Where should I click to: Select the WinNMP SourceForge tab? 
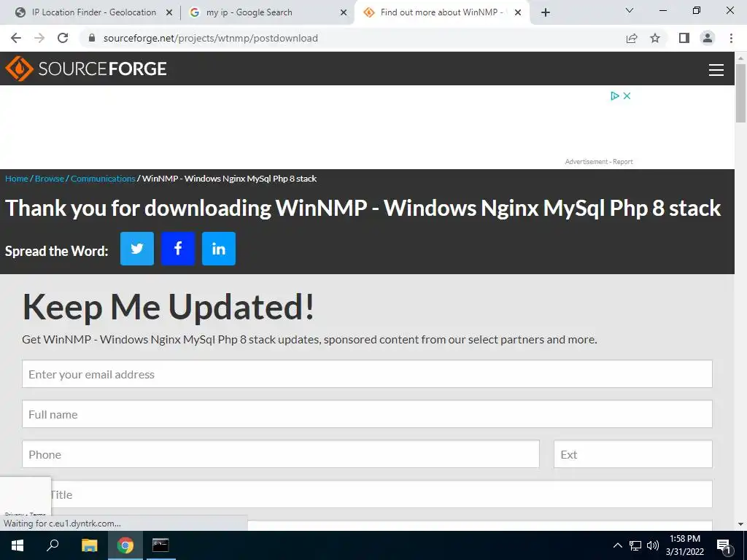coord(441,12)
